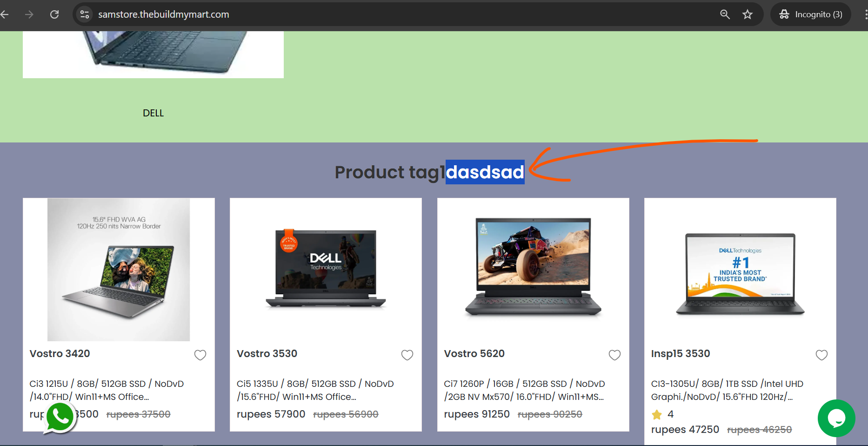
Task: Add Vostro 3420 to wishlist
Action: [x=200, y=355]
